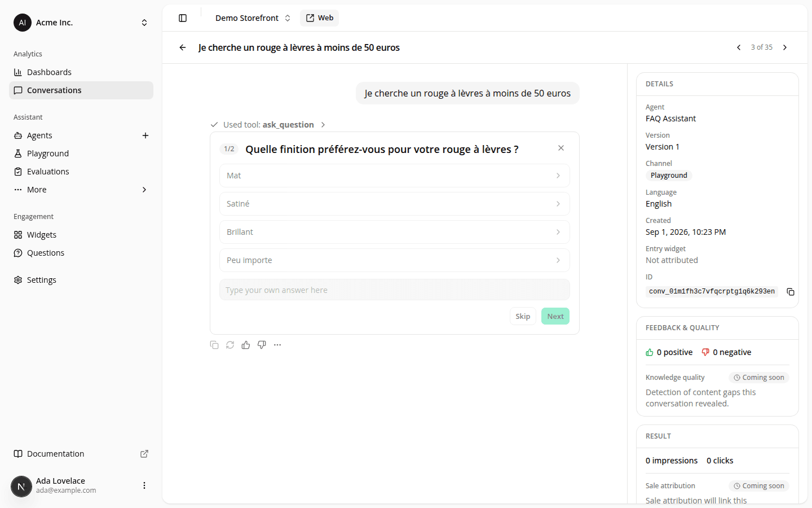Click the 0 positive feedback count
812x508 pixels.
(x=669, y=352)
